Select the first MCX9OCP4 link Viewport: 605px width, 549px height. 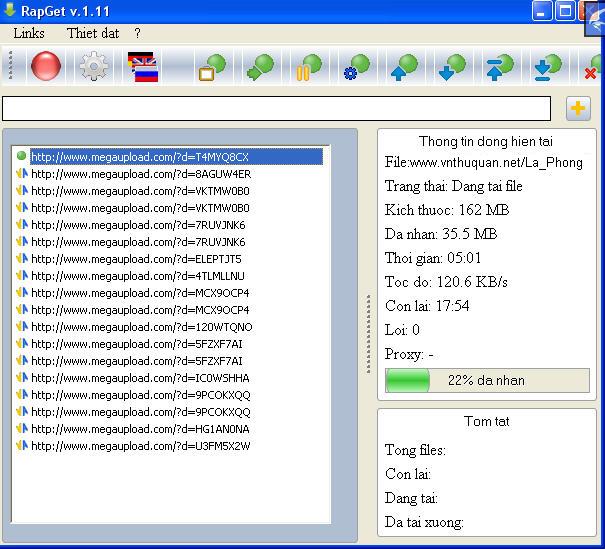140,293
